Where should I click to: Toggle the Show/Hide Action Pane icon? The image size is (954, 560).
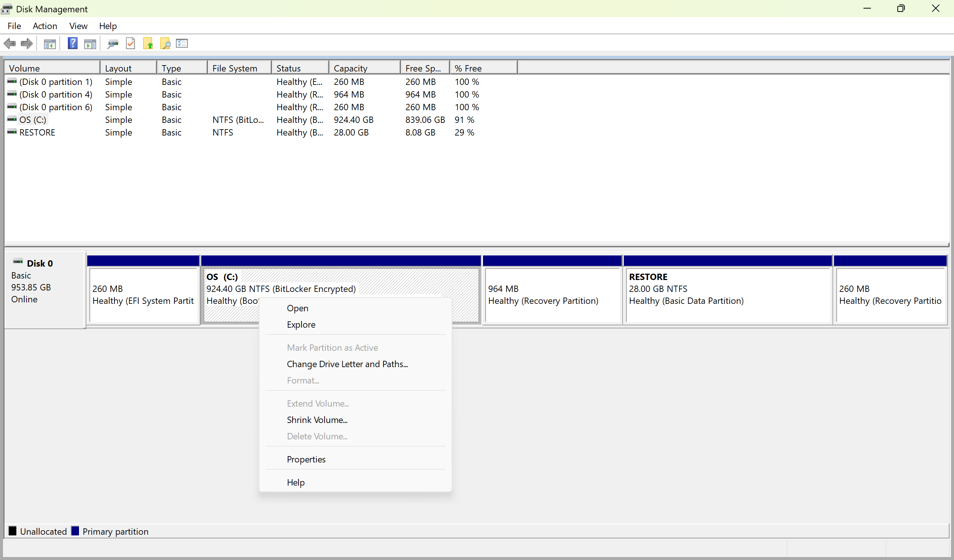90,44
